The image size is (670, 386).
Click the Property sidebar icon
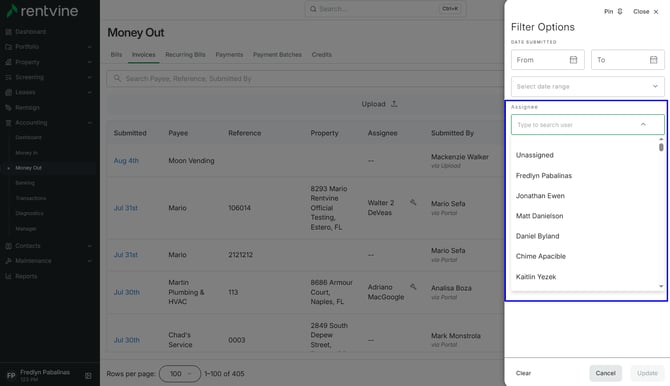(x=8, y=62)
